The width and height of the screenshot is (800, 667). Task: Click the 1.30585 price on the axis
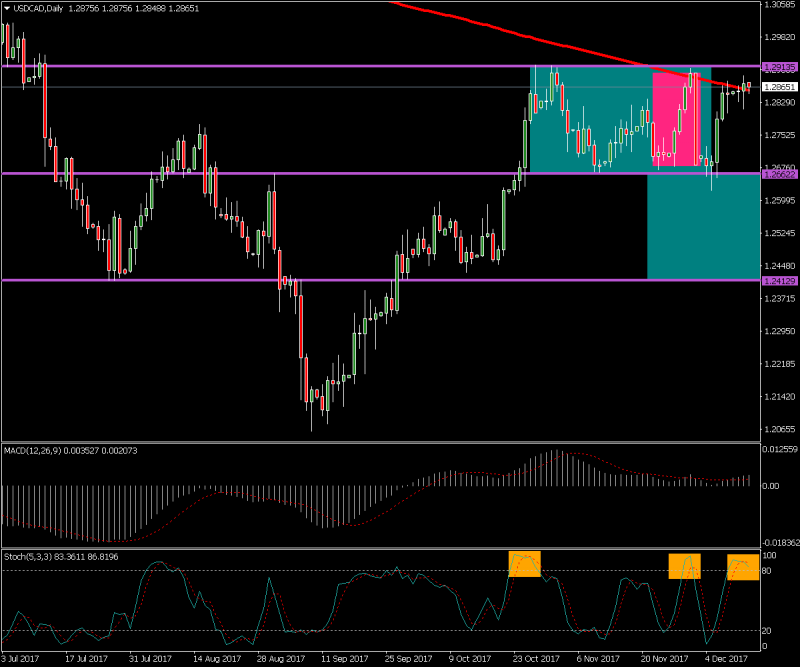tap(778, 5)
